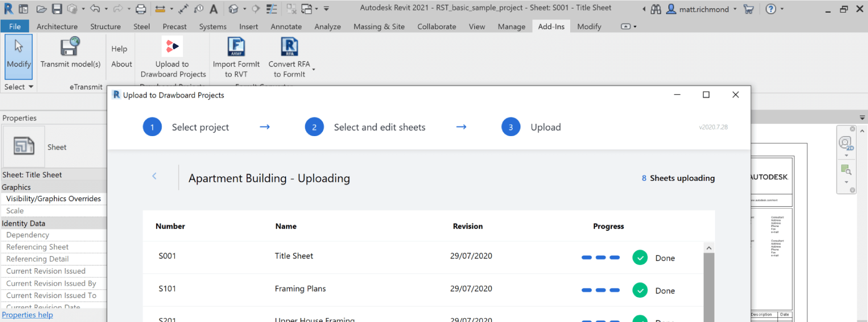Click the sheets list scrollbar up arrow
The height and width of the screenshot is (322, 868).
709,248
